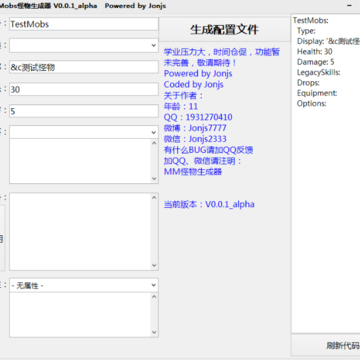The image size is (360, 360).
Task: Open the empty dropdown below TestMobs field
Action: coord(84,45)
